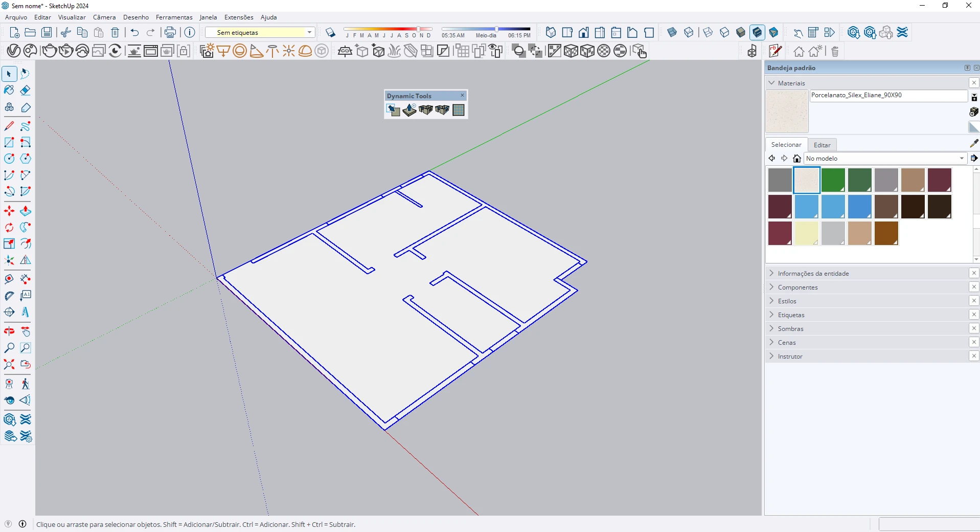Enable Shaded face style
Image resolution: width=980 pixels, height=532 pixels.
click(741, 33)
